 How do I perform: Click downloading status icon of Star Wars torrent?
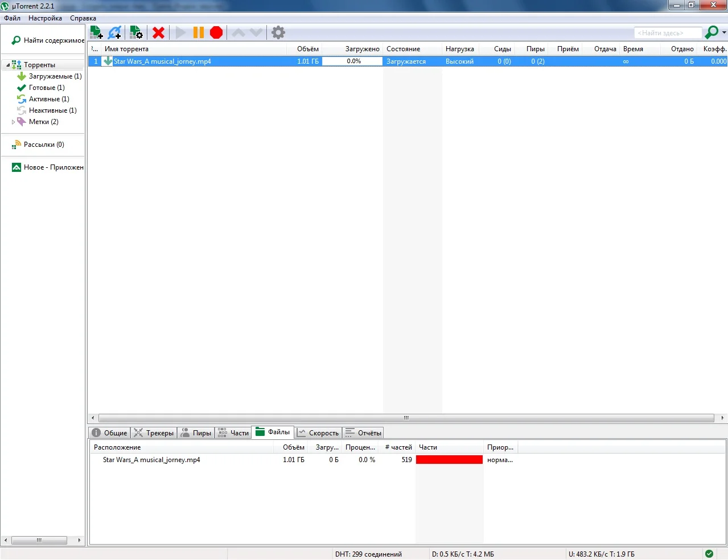[108, 61]
